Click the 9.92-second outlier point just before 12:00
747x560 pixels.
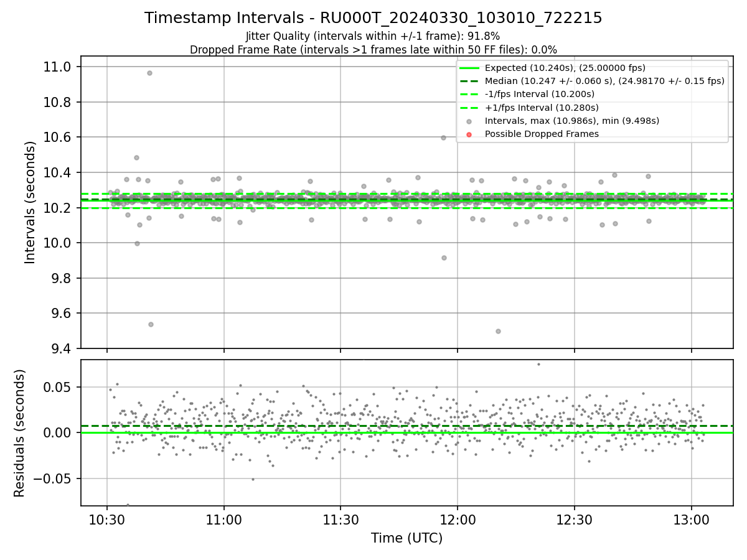coord(444,258)
